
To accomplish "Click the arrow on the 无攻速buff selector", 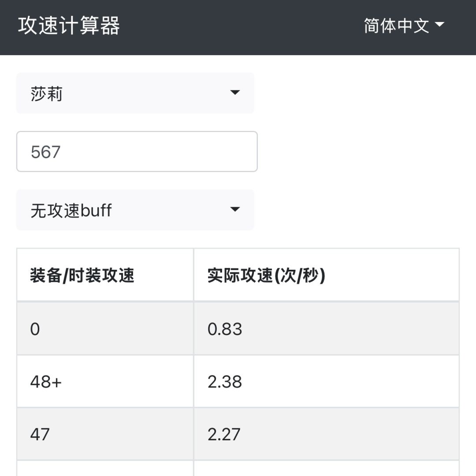I will (x=235, y=209).
